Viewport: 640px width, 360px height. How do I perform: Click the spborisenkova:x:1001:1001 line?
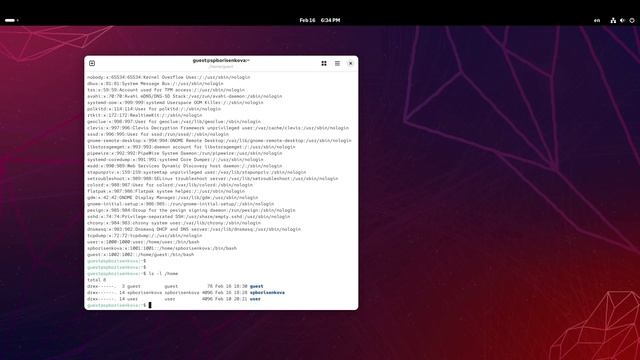[162, 248]
